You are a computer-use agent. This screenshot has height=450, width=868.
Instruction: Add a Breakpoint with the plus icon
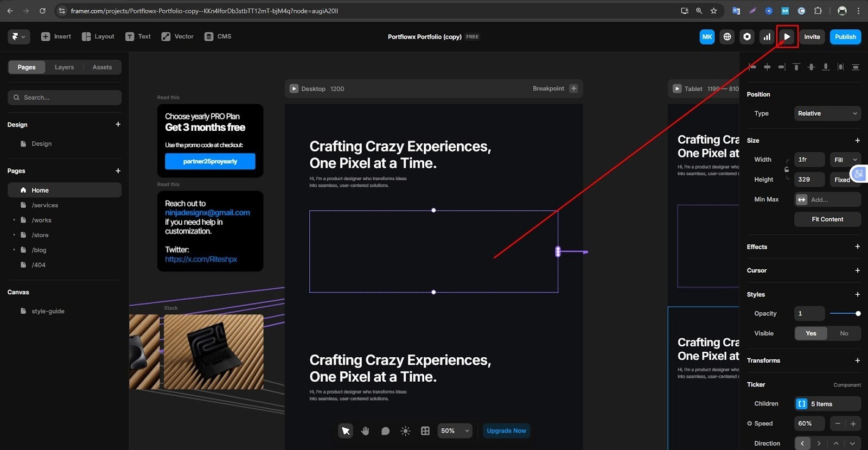pyautogui.click(x=573, y=88)
